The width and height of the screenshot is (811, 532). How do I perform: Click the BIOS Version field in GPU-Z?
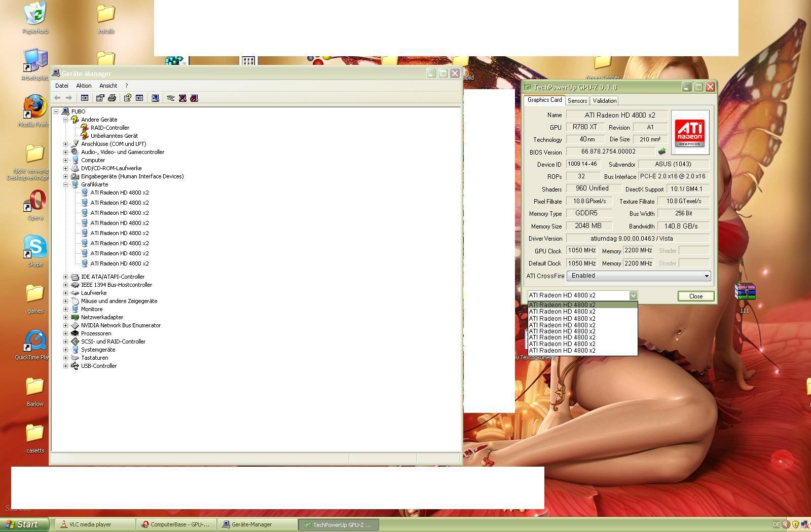tap(611, 151)
